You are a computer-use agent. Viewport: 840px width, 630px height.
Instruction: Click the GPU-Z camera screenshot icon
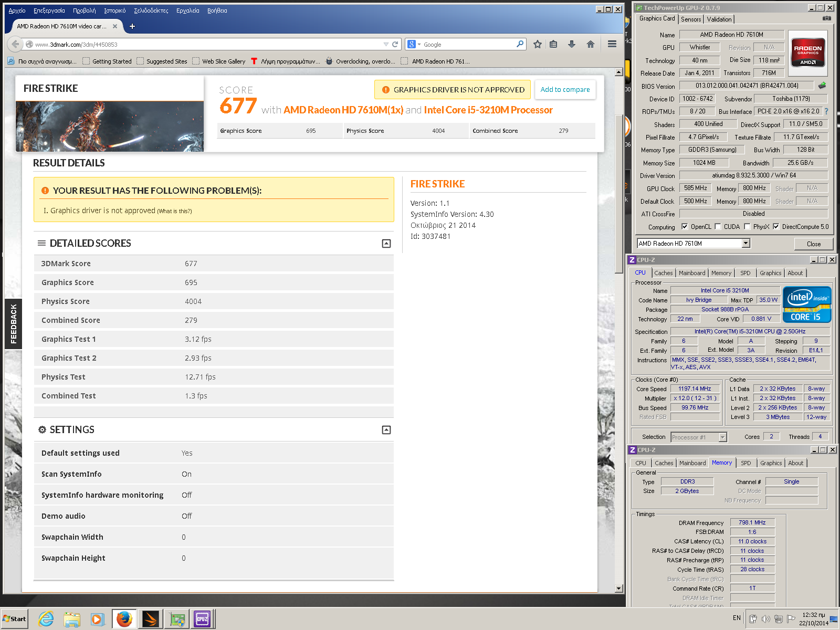click(x=827, y=18)
